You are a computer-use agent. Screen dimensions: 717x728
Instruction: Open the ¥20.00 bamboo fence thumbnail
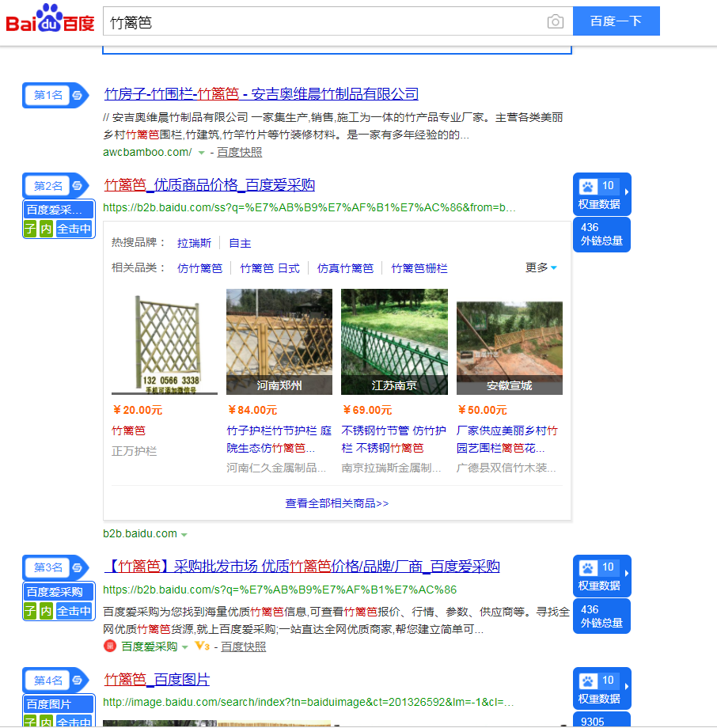[165, 342]
